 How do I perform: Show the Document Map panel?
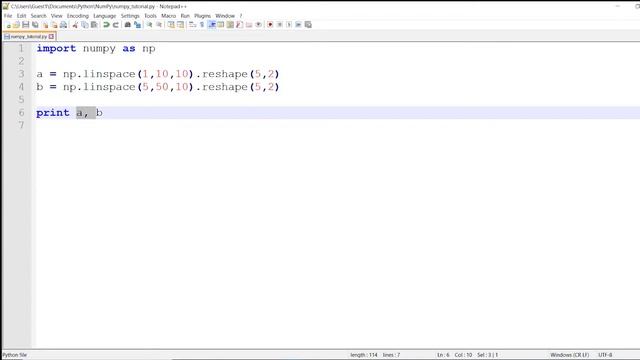[230, 25]
